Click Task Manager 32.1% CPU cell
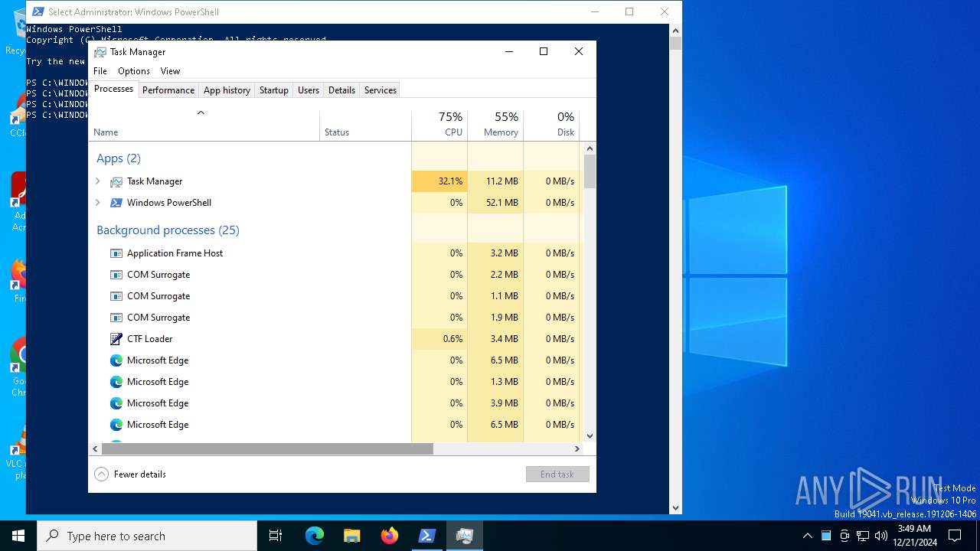Viewport: 980px width, 551px height. pyautogui.click(x=439, y=181)
